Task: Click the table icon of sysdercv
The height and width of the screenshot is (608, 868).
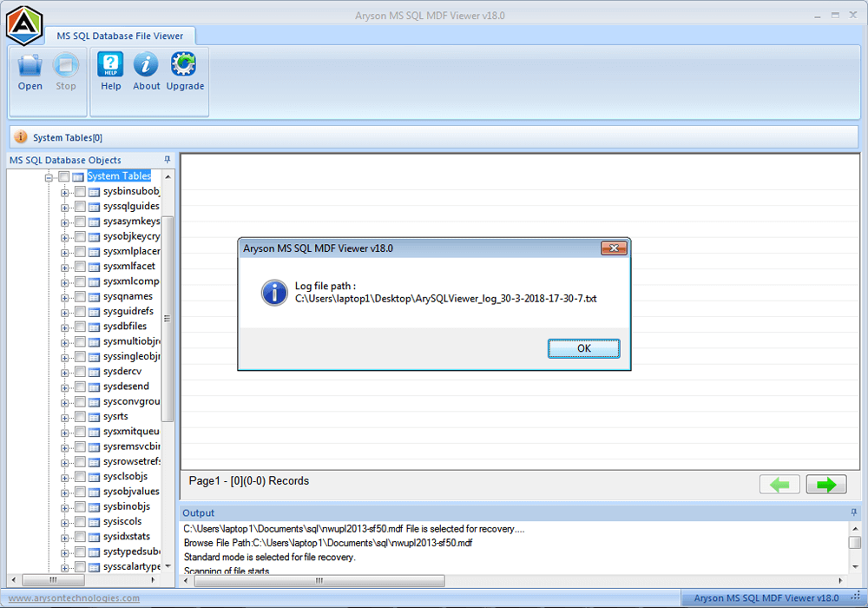Action: [x=94, y=372]
